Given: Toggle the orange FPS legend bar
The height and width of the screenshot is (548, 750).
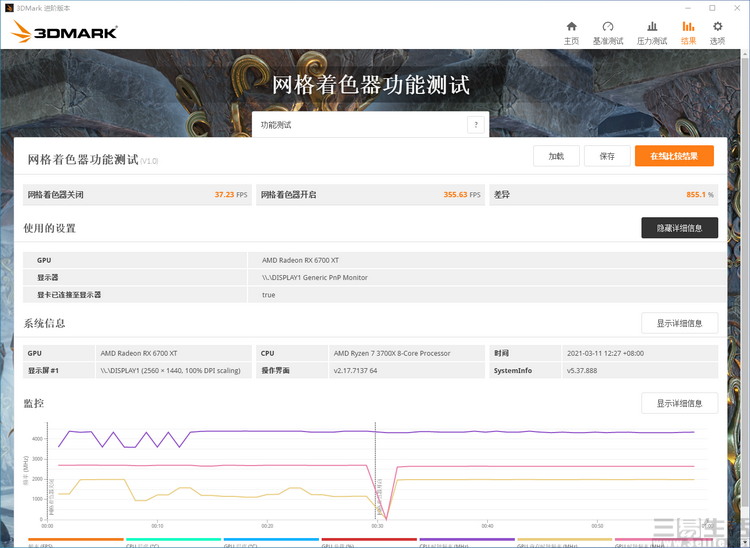Looking at the screenshot, I should [x=76, y=539].
